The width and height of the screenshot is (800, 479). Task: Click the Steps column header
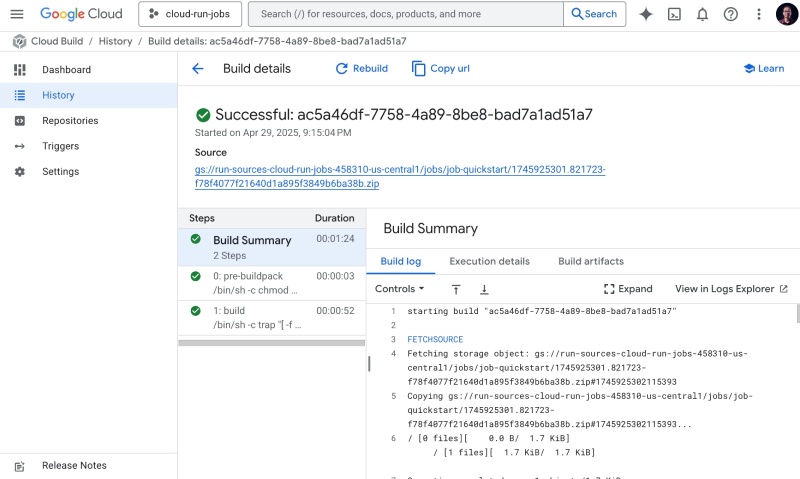202,218
